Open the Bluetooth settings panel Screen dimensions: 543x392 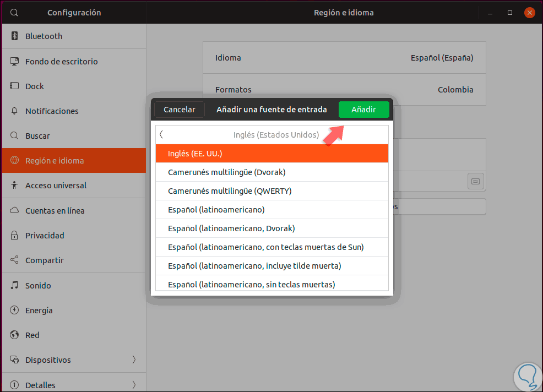74,36
